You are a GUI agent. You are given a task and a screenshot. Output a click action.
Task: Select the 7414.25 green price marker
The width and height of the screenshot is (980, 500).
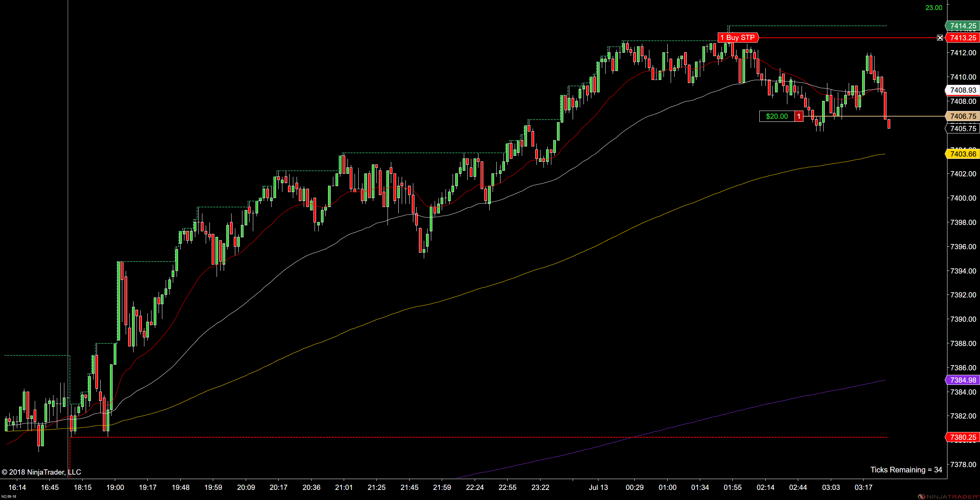962,26
